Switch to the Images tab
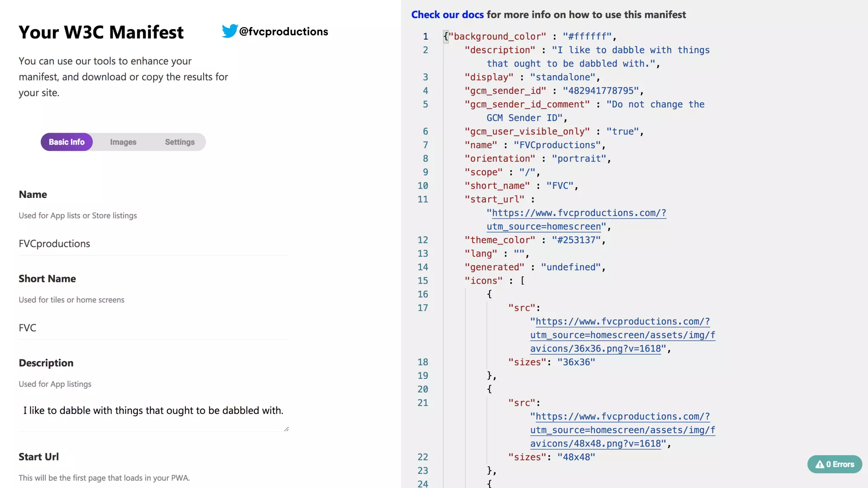The height and width of the screenshot is (488, 868). pyautogui.click(x=123, y=142)
